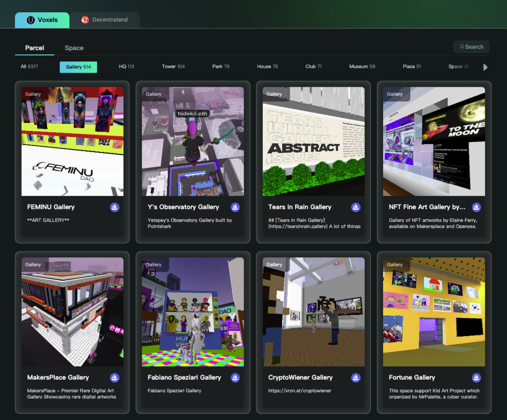Select the Parcel tab

tap(35, 48)
